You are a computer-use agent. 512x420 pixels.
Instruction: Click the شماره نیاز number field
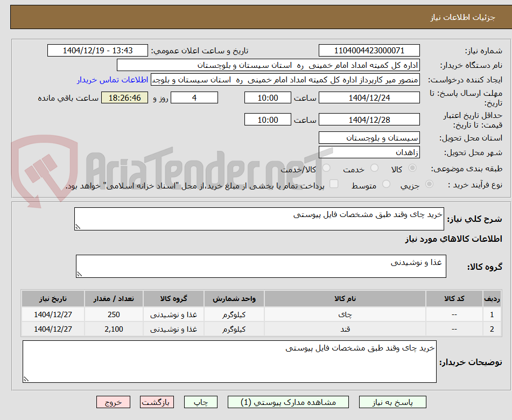pos(369,51)
